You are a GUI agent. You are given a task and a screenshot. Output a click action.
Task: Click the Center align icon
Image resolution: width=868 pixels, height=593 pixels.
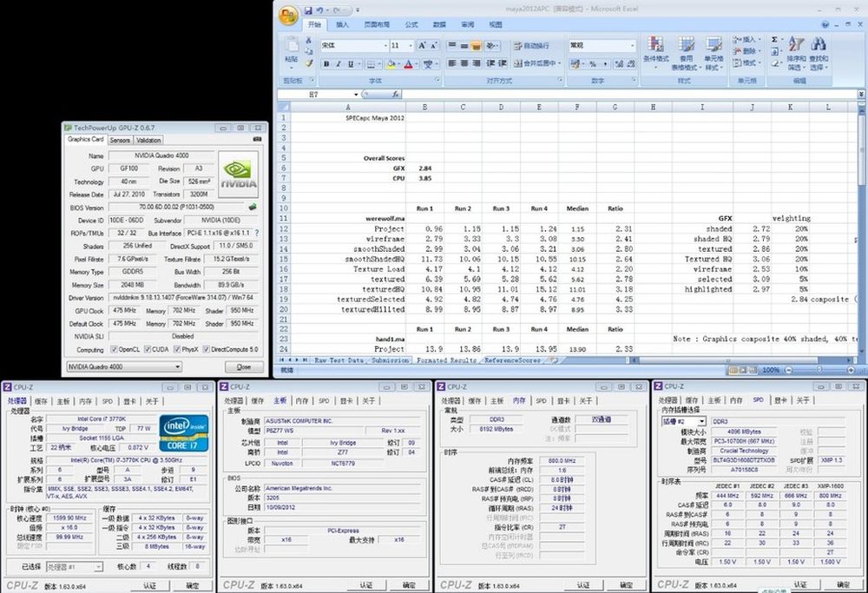coord(464,63)
